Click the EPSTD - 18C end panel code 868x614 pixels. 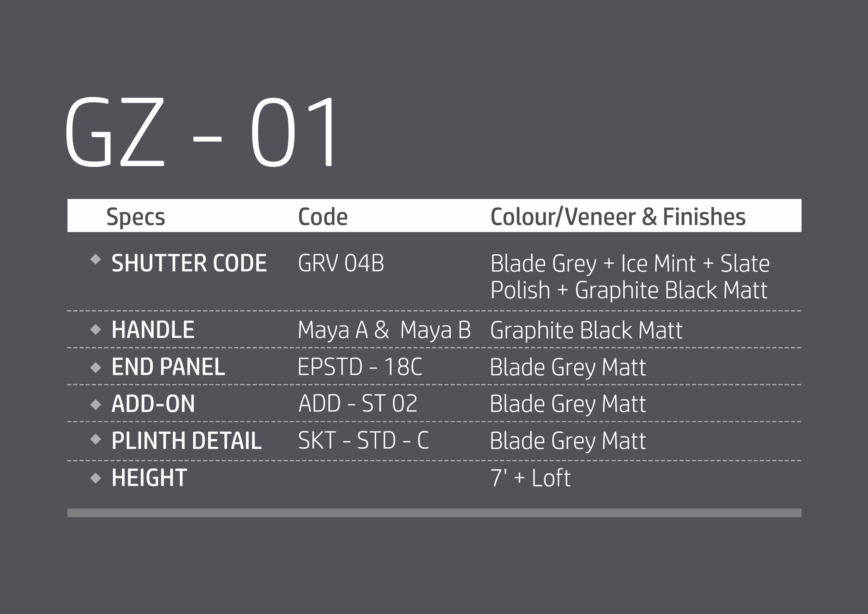(x=360, y=367)
